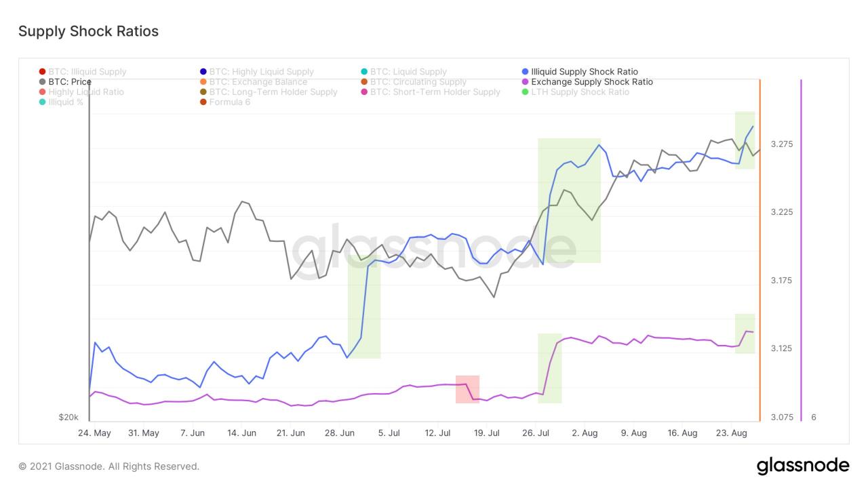Click the Glassnode copyright notice text
Screen dimensions: 868x488
pyautogui.click(x=109, y=466)
